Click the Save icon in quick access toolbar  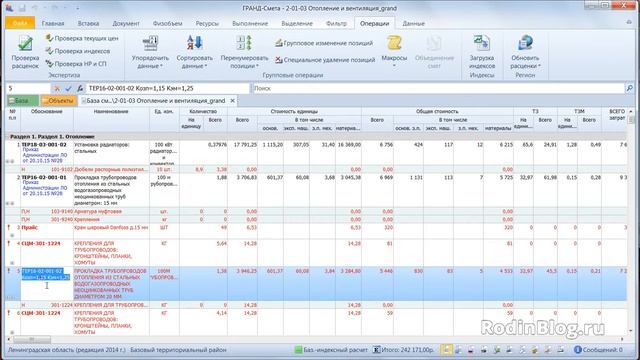[x=22, y=8]
